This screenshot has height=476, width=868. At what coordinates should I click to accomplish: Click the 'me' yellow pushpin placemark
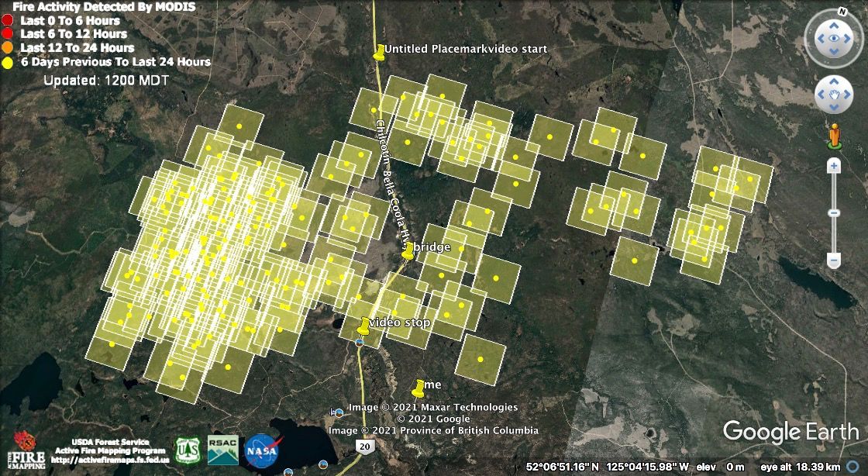(419, 386)
